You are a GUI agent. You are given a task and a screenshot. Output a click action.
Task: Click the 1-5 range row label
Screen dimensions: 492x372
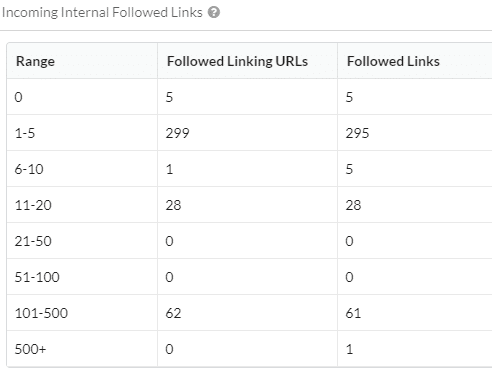25,133
